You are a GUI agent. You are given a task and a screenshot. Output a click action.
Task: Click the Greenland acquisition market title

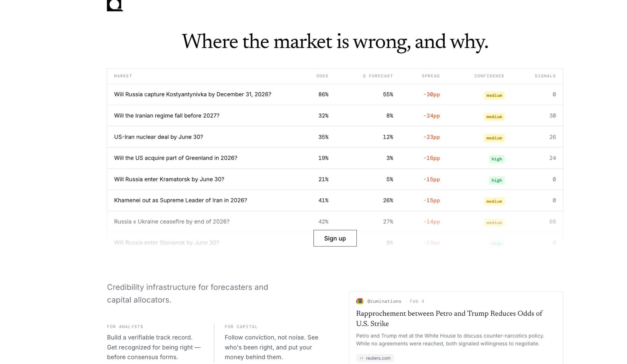[176, 158]
